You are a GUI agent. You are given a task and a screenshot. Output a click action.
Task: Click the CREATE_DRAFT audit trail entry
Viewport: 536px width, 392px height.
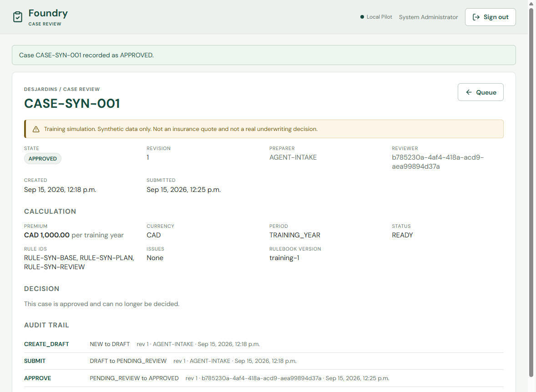point(263,344)
